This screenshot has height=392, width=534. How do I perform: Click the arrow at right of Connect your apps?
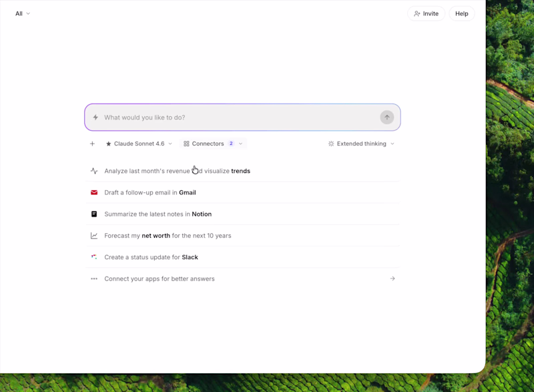pos(392,278)
